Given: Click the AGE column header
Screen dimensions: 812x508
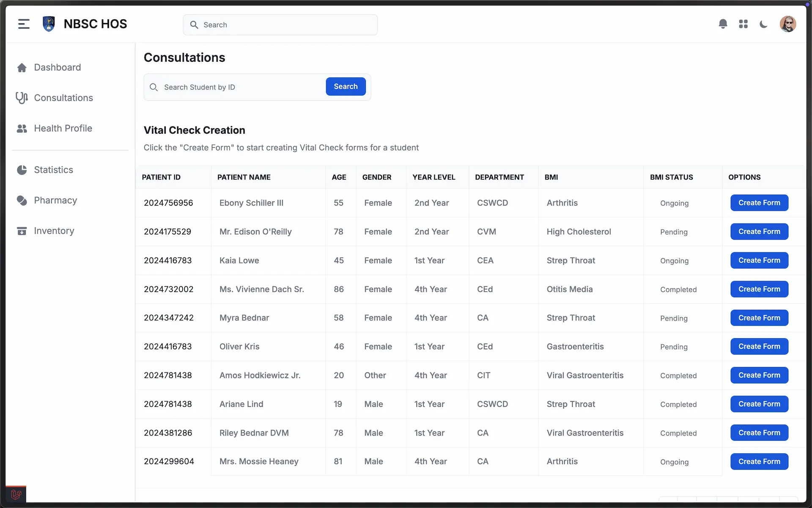Looking at the screenshot, I should coord(339,177).
